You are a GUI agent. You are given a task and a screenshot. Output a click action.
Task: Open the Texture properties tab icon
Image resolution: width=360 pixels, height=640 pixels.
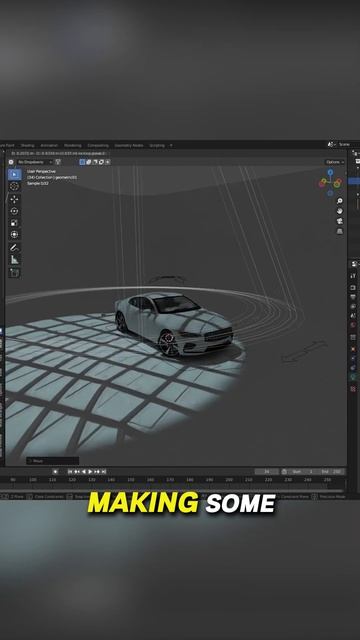coord(353,389)
